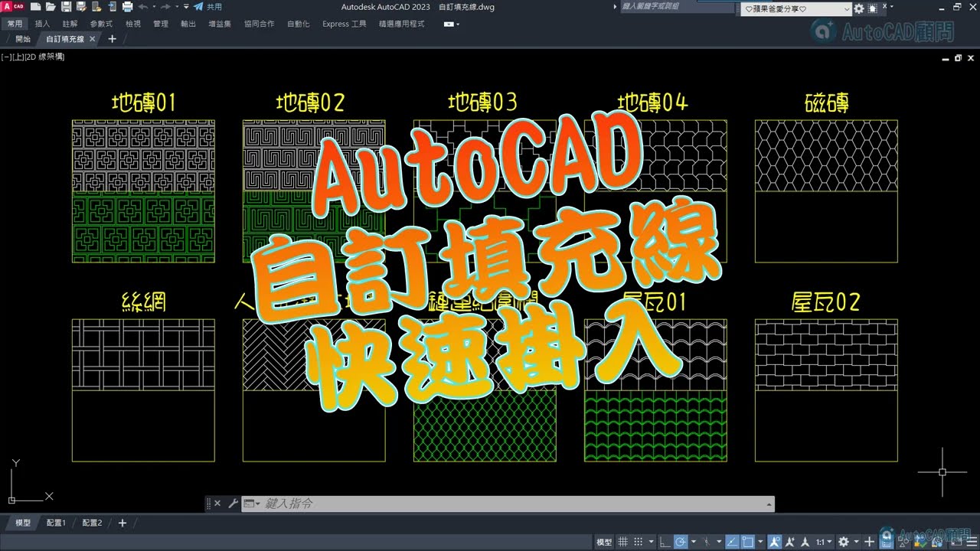Expand the Quick Access toolbar customize arrow
980x551 pixels.
click(186, 7)
